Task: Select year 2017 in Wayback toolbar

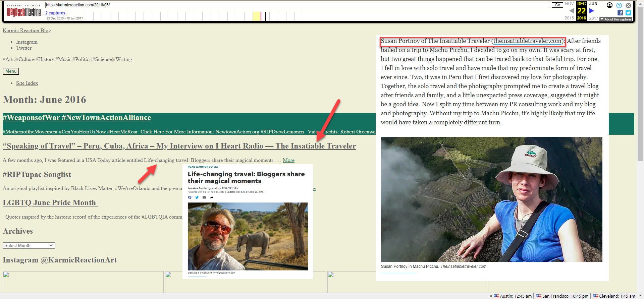Action: pyautogui.click(x=594, y=18)
